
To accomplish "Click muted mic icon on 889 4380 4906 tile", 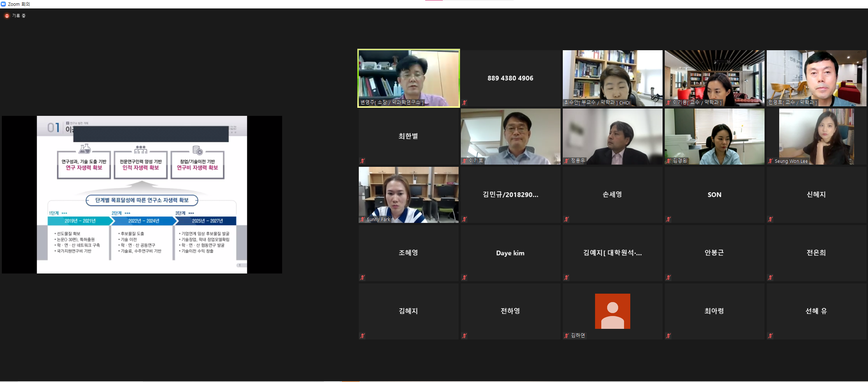I will point(464,103).
